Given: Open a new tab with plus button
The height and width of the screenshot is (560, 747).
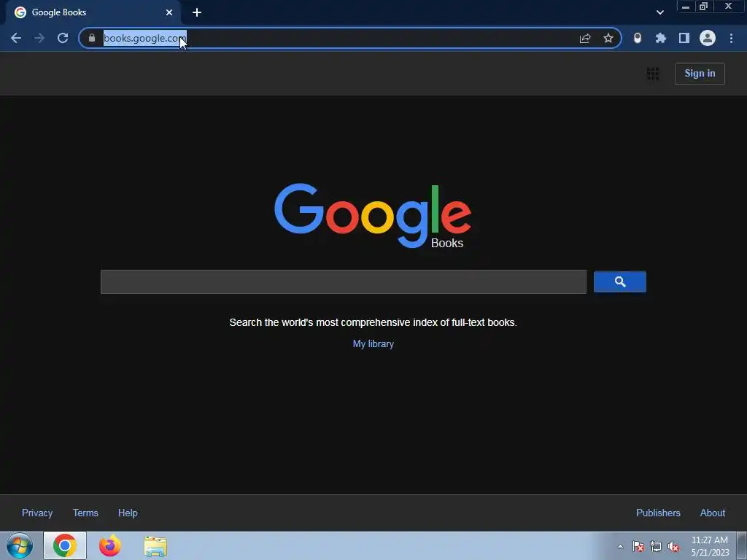Looking at the screenshot, I should [x=197, y=12].
